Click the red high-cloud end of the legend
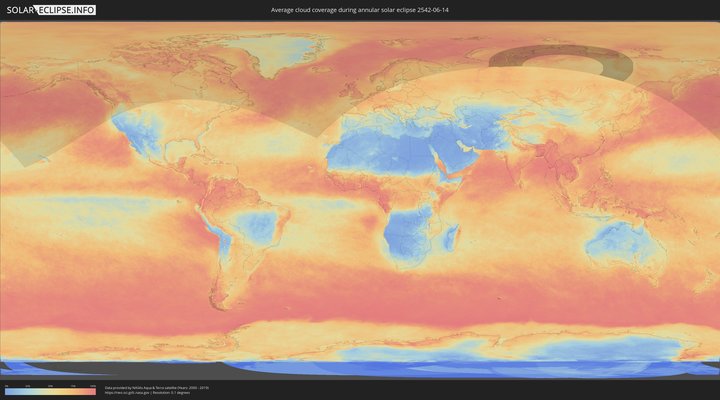The image size is (720, 400). pyautogui.click(x=92, y=391)
